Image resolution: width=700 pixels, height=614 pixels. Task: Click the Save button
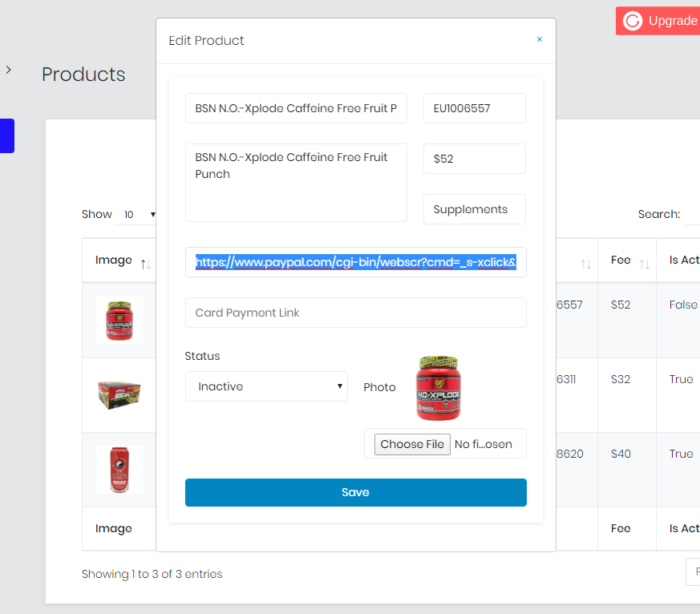[355, 492]
